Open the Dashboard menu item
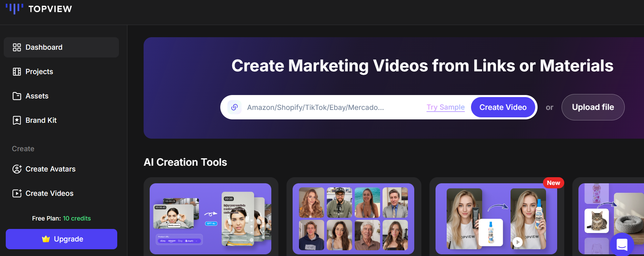The width and height of the screenshot is (644, 256). pos(61,47)
